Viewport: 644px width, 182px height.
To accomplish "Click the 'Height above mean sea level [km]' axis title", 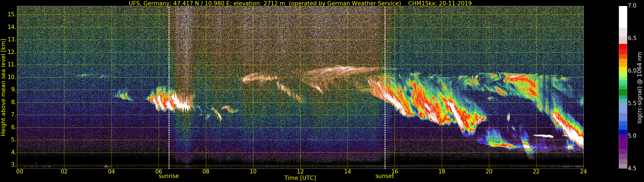I will 3,87.
